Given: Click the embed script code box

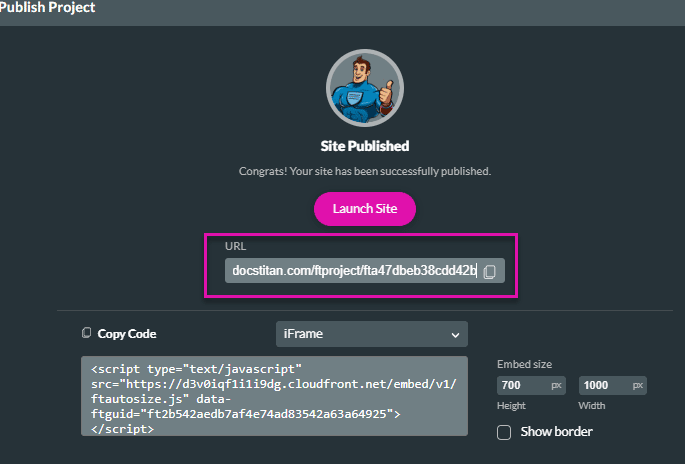Looking at the screenshot, I should pos(273,396).
